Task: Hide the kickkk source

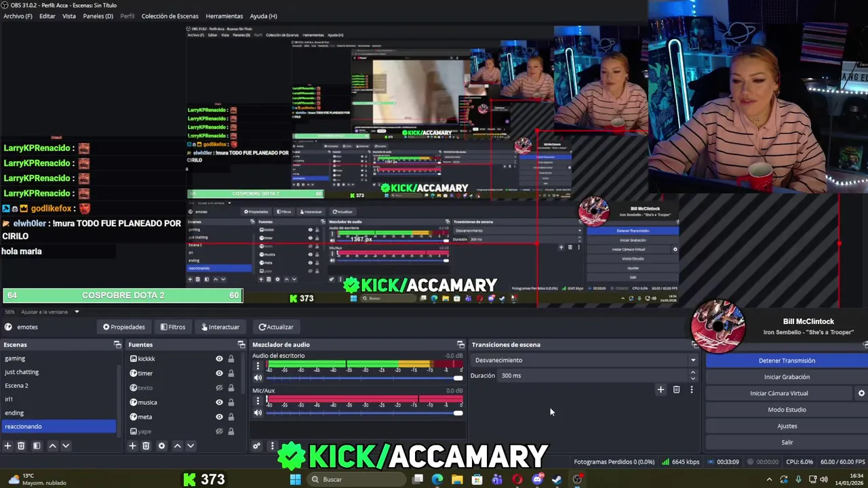Action: [219, 359]
